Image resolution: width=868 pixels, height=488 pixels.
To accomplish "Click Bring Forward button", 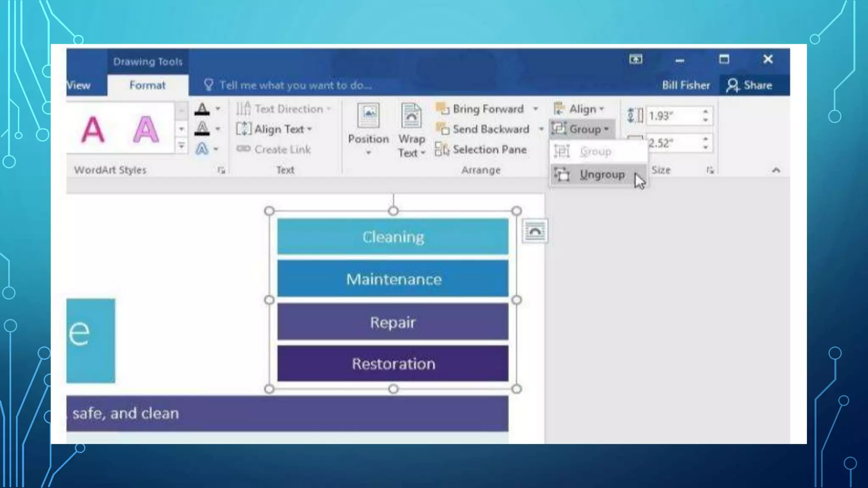I will (x=481, y=109).
